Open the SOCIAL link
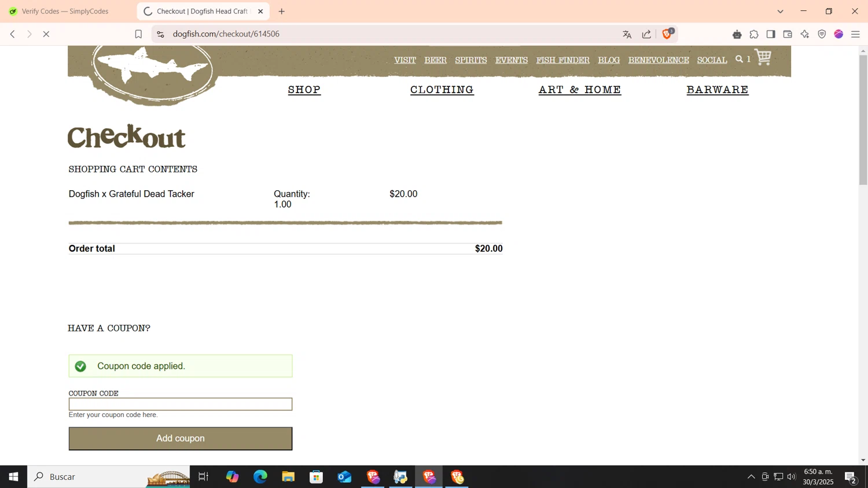 [712, 60]
